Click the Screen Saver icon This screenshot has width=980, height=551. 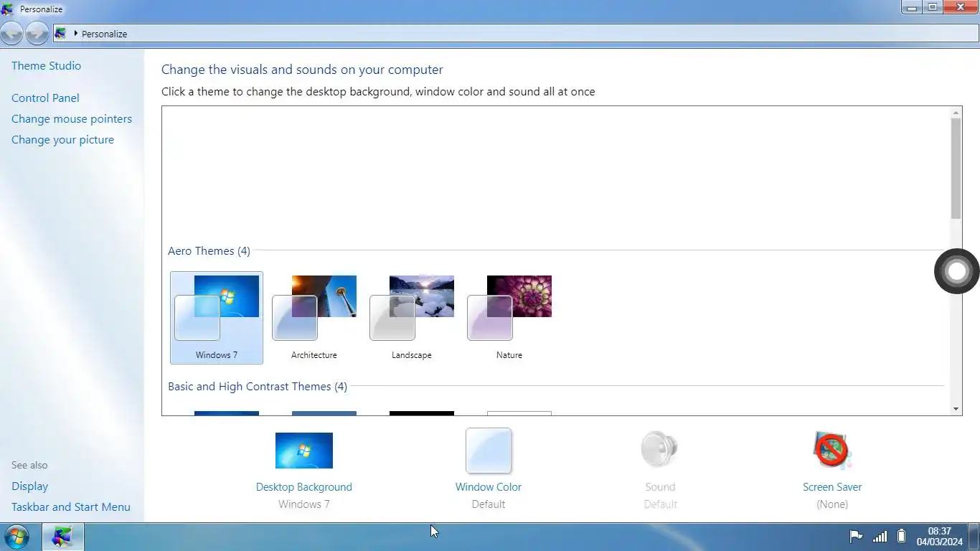pos(832,450)
